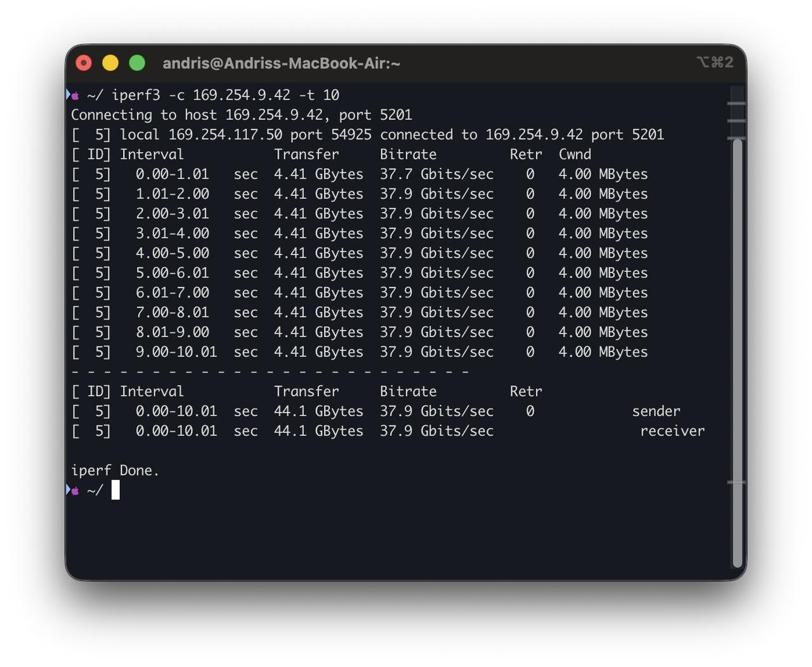Click the scrollbar marker near the bottom

click(x=736, y=482)
